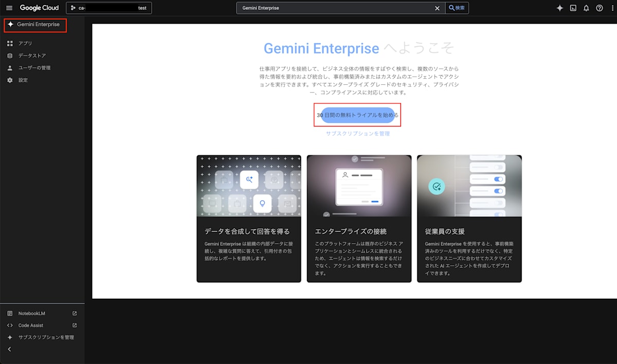This screenshot has height=364, width=617.
Task: Open the project picker showing test project
Action: 108,8
